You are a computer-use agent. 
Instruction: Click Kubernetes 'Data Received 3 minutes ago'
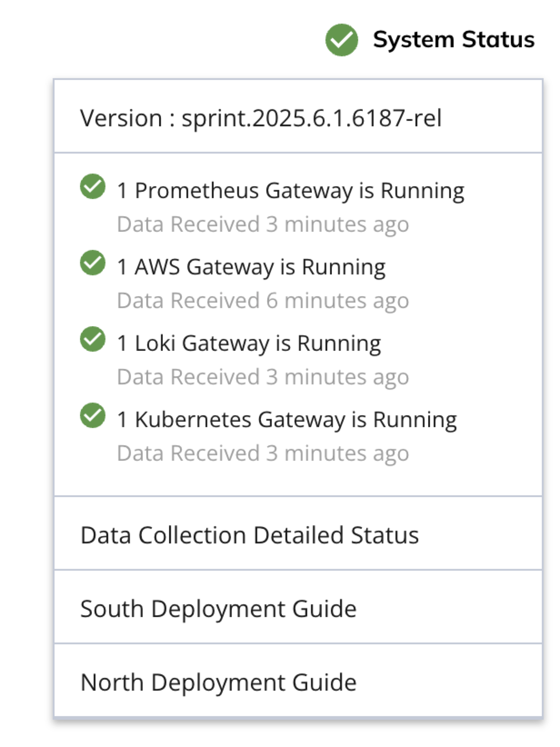[263, 453]
